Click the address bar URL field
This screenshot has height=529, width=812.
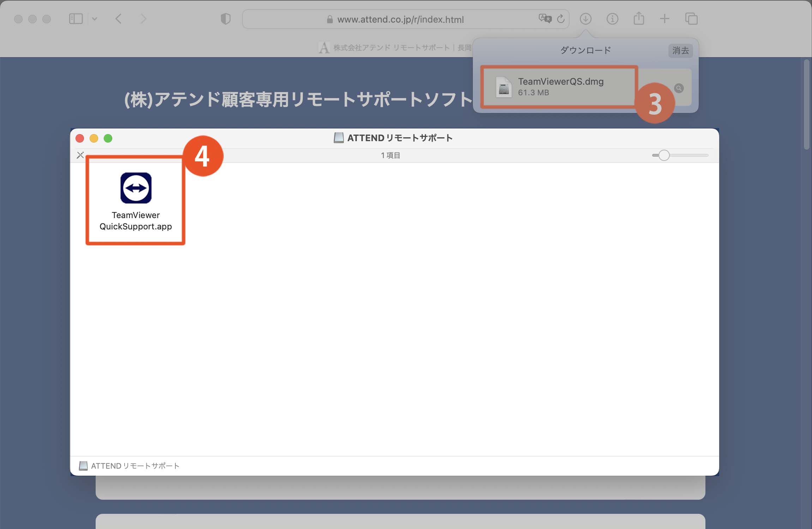point(400,19)
